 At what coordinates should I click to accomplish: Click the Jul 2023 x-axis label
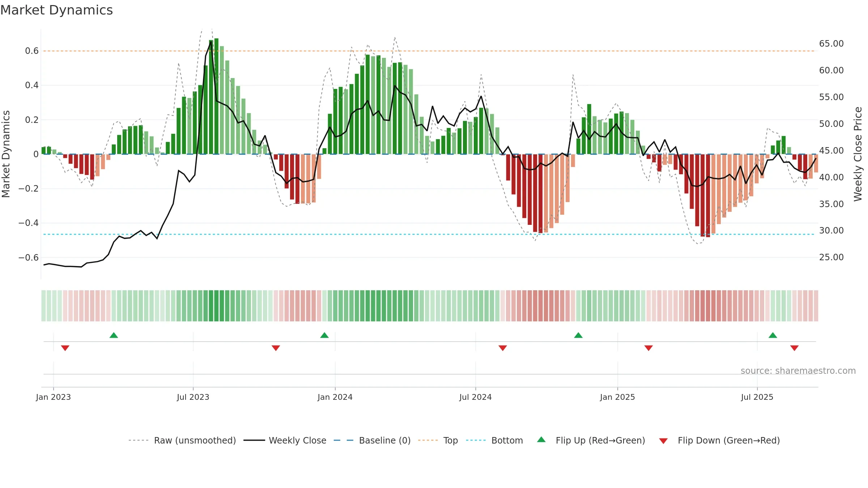click(193, 397)
